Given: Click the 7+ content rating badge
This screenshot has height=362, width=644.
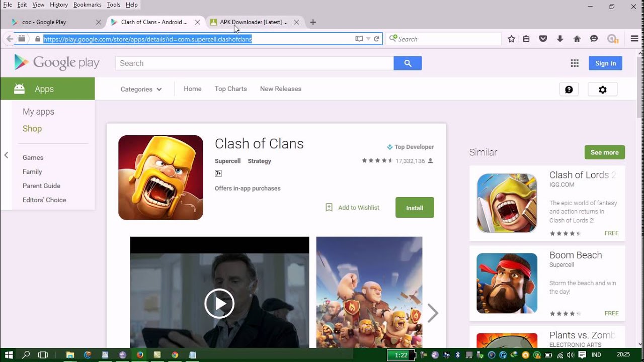Looking at the screenshot, I should coord(218,173).
